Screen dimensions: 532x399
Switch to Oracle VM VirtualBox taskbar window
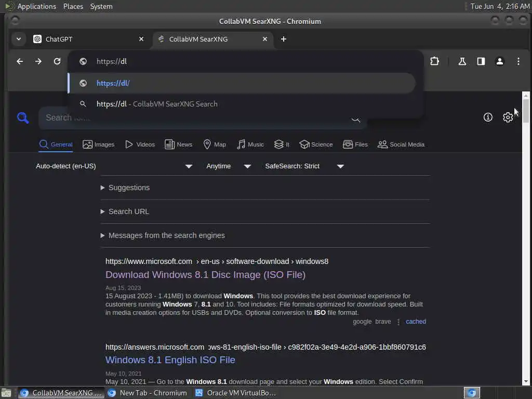coord(235,393)
